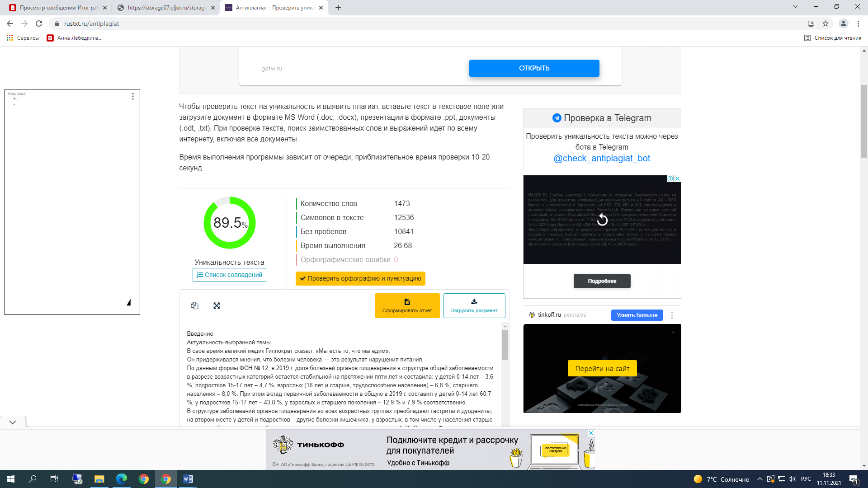This screenshot has height=488, width=868.
Task: Click the 89.5% uniqueness circle indicator
Action: coord(230,222)
